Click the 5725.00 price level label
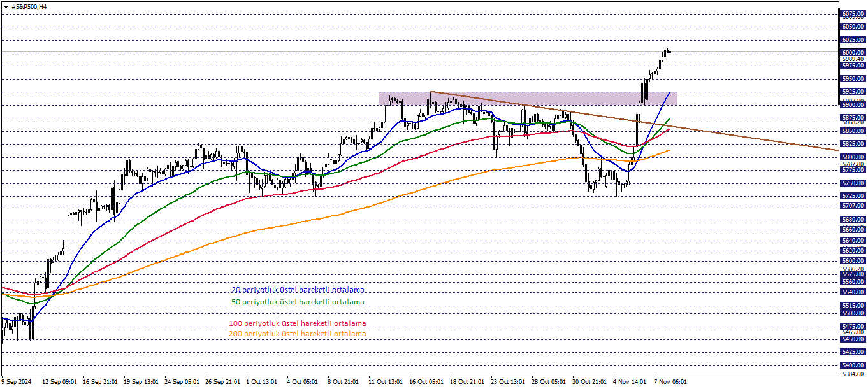 [x=853, y=195]
